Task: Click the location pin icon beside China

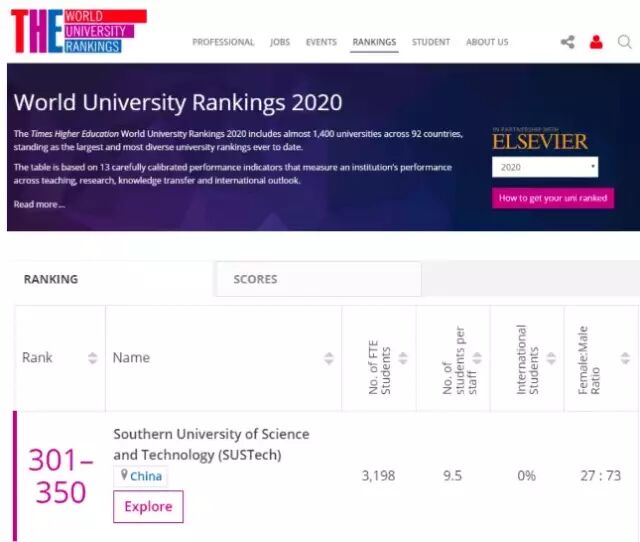Action: pos(124,475)
